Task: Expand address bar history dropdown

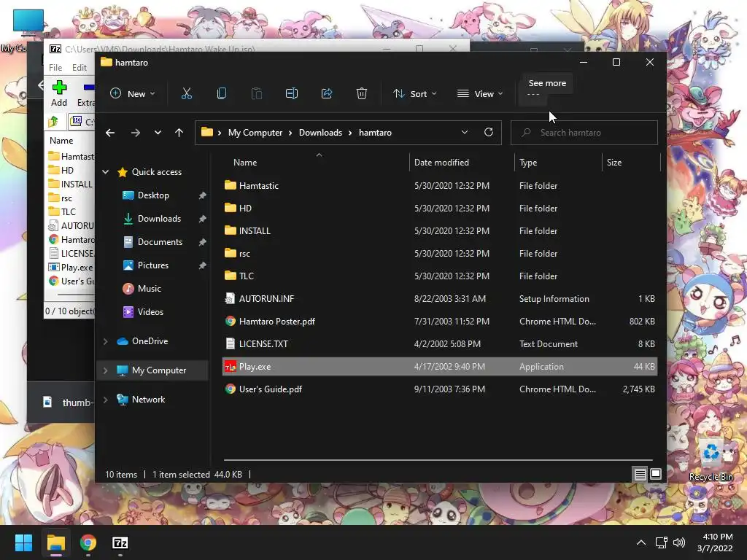Action: click(x=465, y=133)
